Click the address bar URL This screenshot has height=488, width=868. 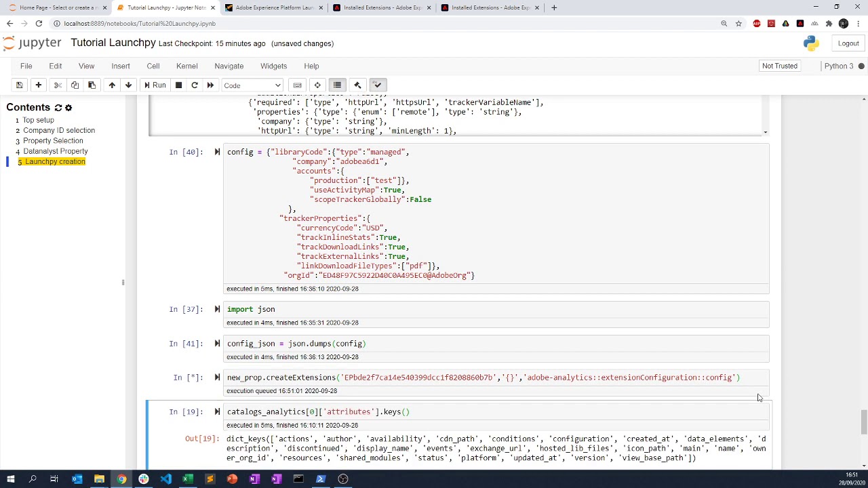[140, 24]
